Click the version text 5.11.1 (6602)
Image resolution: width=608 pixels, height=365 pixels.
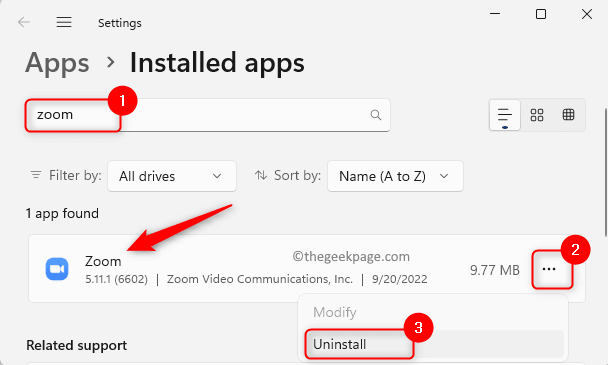tap(116, 279)
